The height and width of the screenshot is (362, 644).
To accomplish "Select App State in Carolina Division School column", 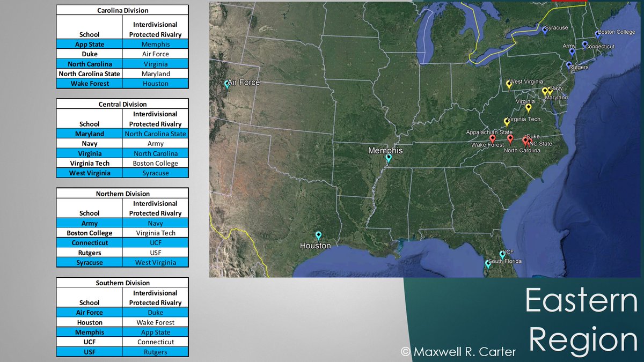I will pyautogui.click(x=90, y=45).
